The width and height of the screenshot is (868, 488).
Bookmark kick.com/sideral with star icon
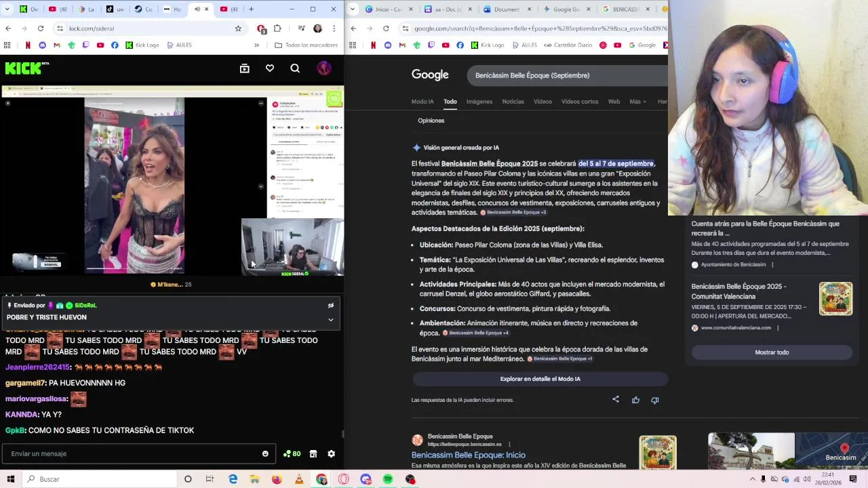point(238,28)
